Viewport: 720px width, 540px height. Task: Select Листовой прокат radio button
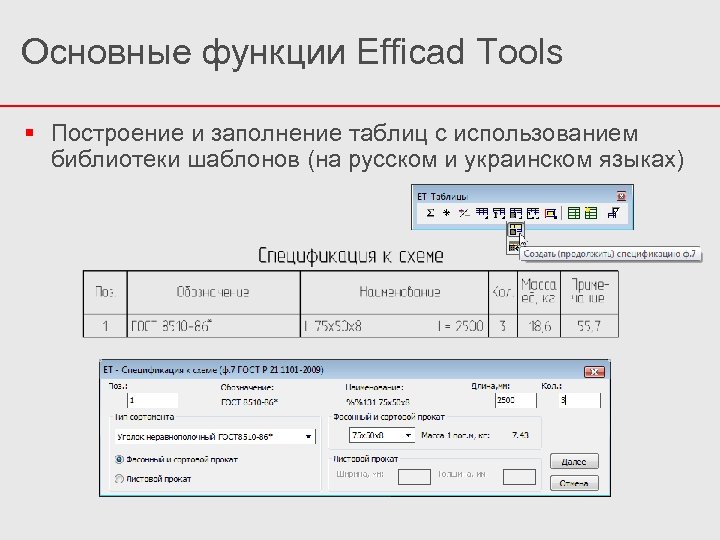click(119, 478)
